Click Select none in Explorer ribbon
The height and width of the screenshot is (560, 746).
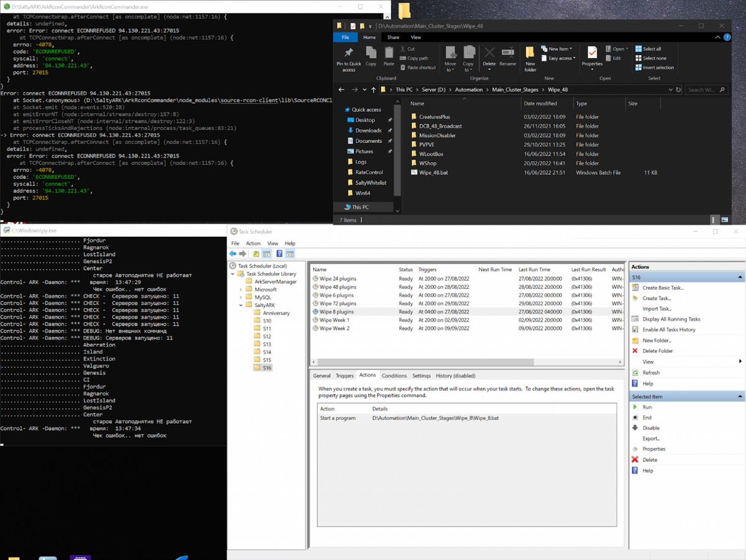point(650,58)
